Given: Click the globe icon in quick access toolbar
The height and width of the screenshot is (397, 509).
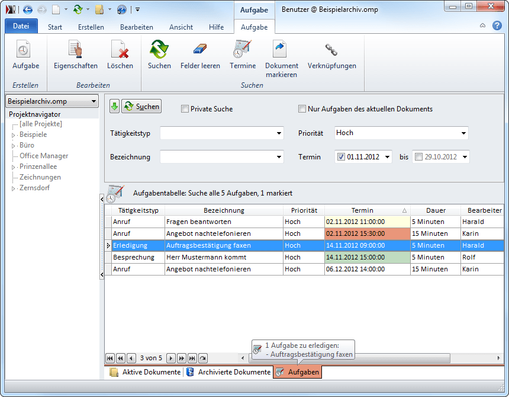Looking at the screenshot, I should pos(122,10).
